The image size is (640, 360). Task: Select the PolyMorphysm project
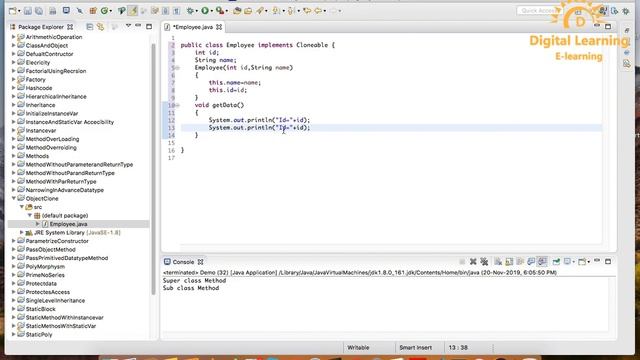45,267
